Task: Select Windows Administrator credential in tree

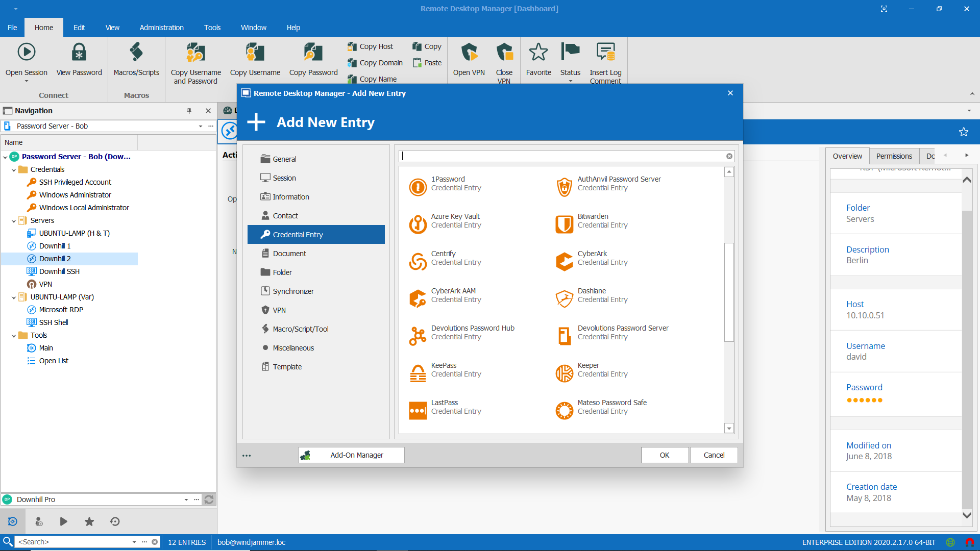Action: click(x=75, y=195)
